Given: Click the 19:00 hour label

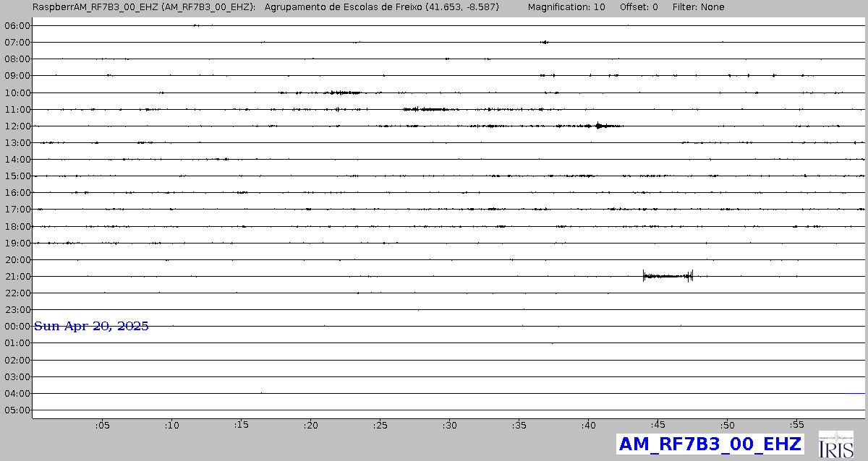Looking at the screenshot, I should (17, 243).
